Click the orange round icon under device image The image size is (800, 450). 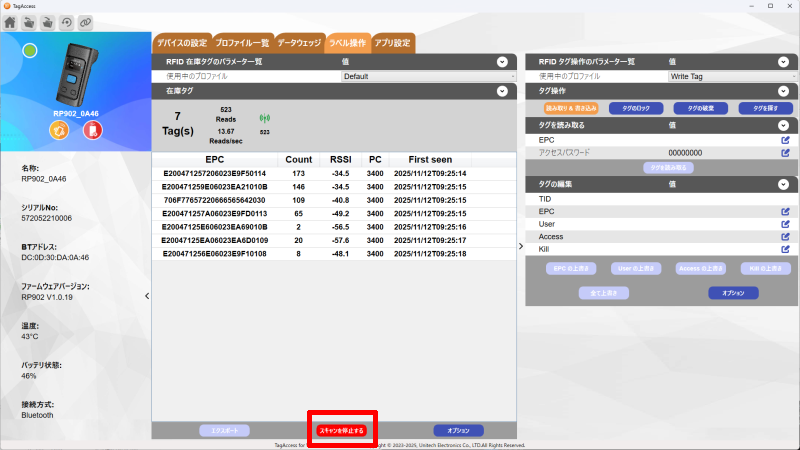(x=59, y=131)
